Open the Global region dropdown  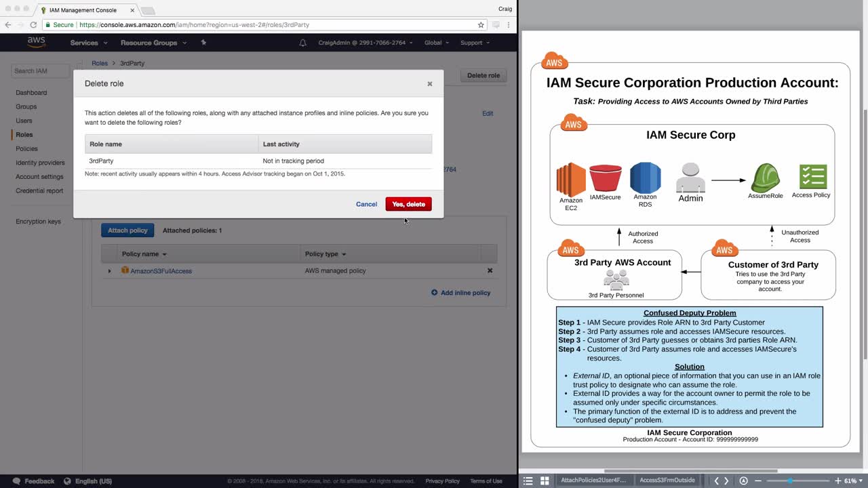(436, 43)
